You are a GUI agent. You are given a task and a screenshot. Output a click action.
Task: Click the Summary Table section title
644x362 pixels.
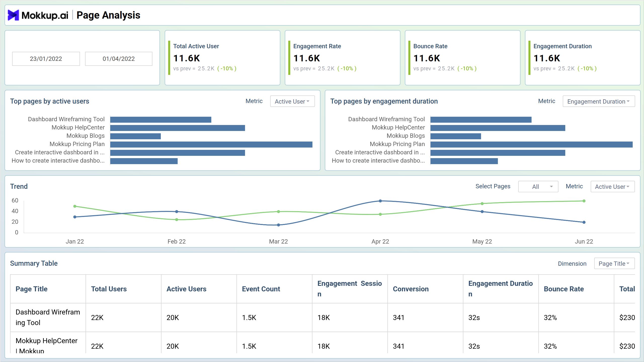click(34, 263)
